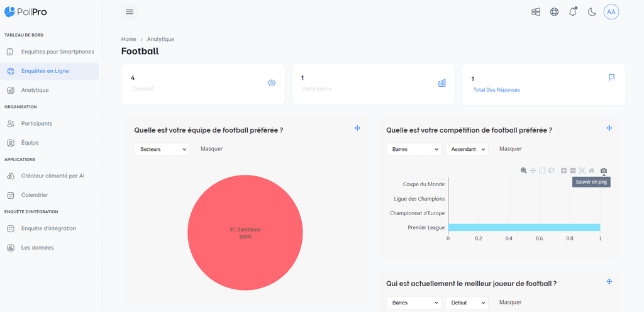Open the Secteurs chart type dropdown

(162, 149)
